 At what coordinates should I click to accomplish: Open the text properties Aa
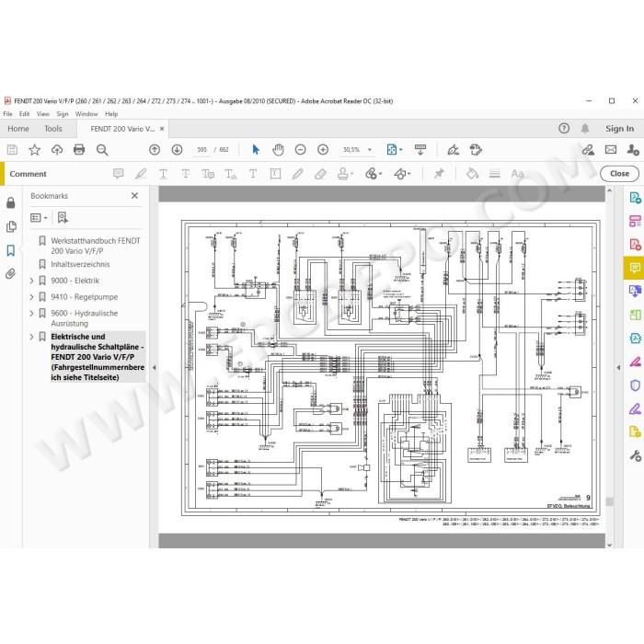[517, 174]
